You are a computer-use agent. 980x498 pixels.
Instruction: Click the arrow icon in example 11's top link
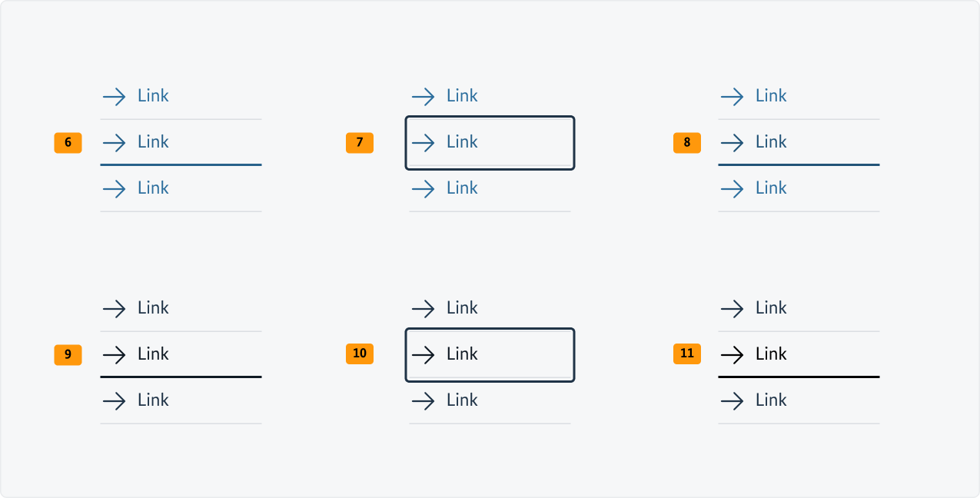pyautogui.click(x=732, y=308)
